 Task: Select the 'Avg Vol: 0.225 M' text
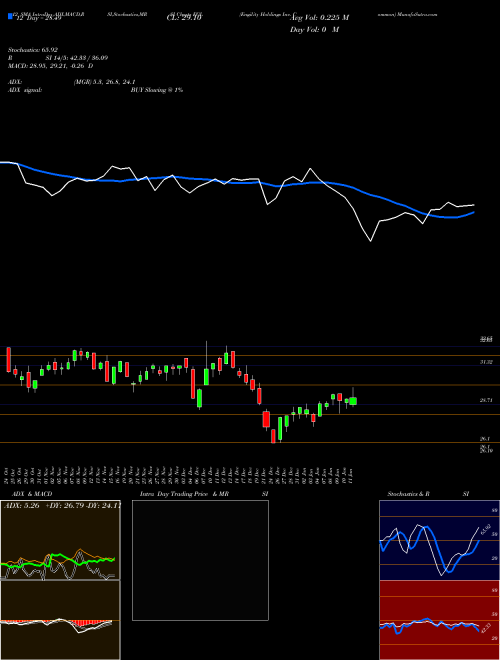pos(320,18)
